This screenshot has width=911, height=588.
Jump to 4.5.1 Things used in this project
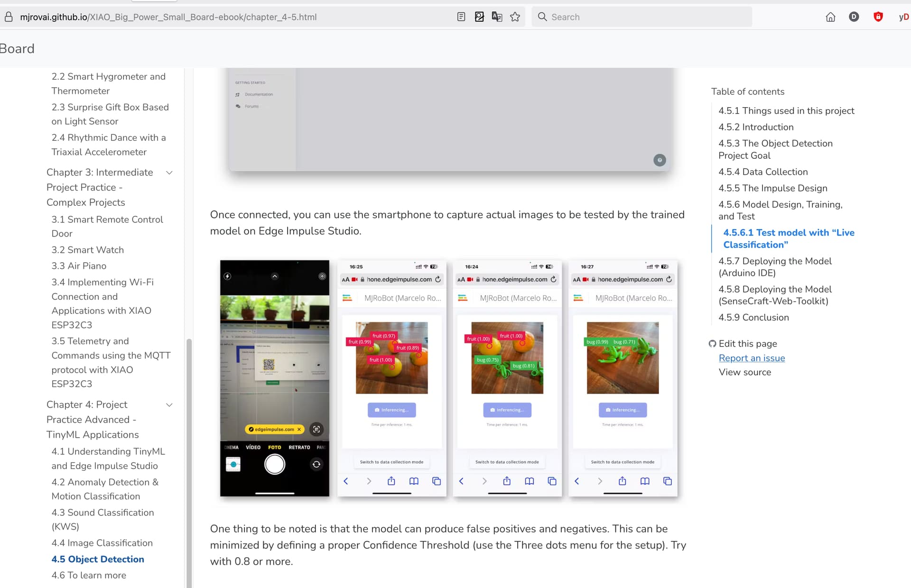point(786,111)
